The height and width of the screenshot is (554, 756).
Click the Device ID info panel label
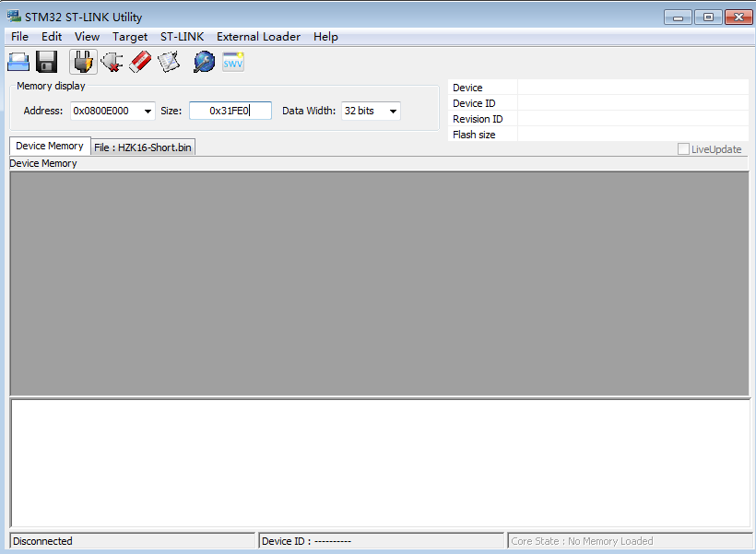coord(474,103)
